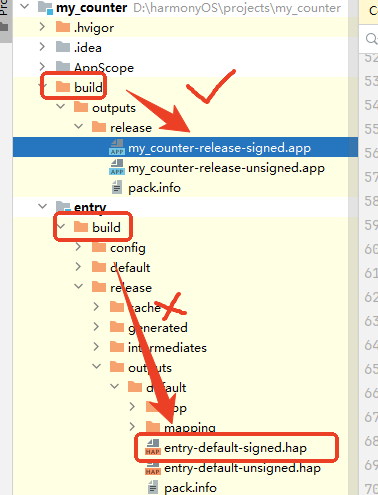Click the APP icon of my_counter-release-unsigned.app
Screen dimensions: 378x495
point(117,167)
